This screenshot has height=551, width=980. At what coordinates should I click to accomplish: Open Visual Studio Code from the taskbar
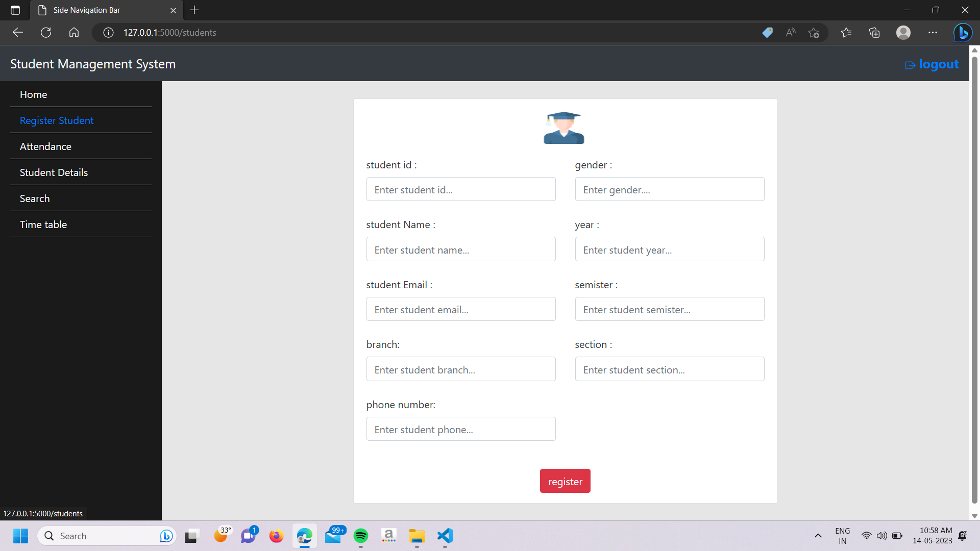[x=444, y=536]
